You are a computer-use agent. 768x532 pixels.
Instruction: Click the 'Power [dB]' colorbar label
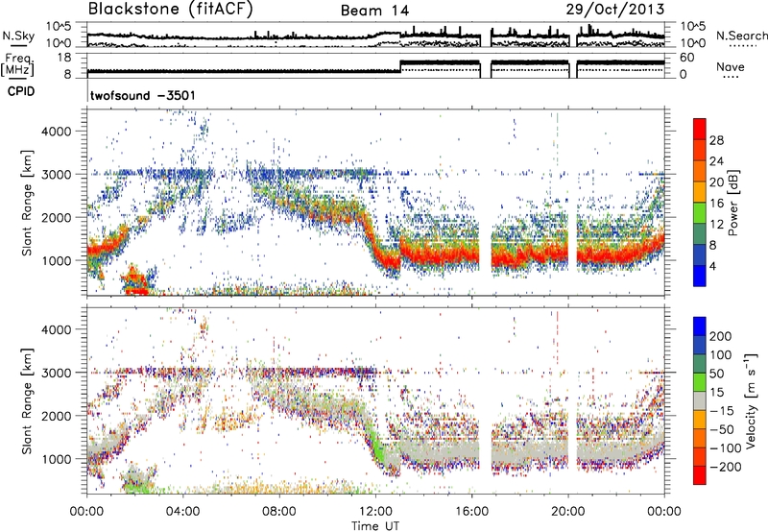click(732, 203)
